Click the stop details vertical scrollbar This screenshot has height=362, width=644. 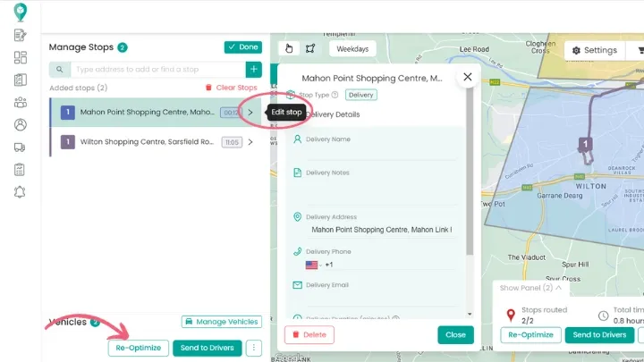(470, 172)
